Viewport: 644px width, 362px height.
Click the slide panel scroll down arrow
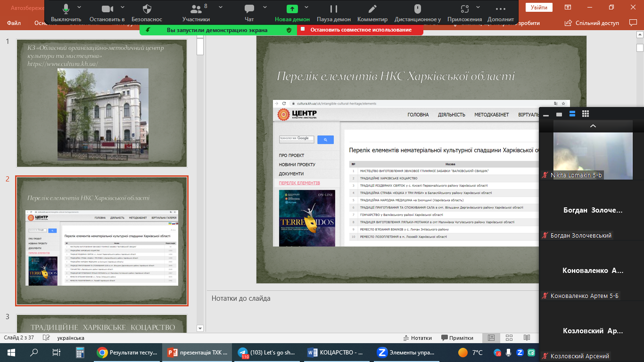(199, 329)
